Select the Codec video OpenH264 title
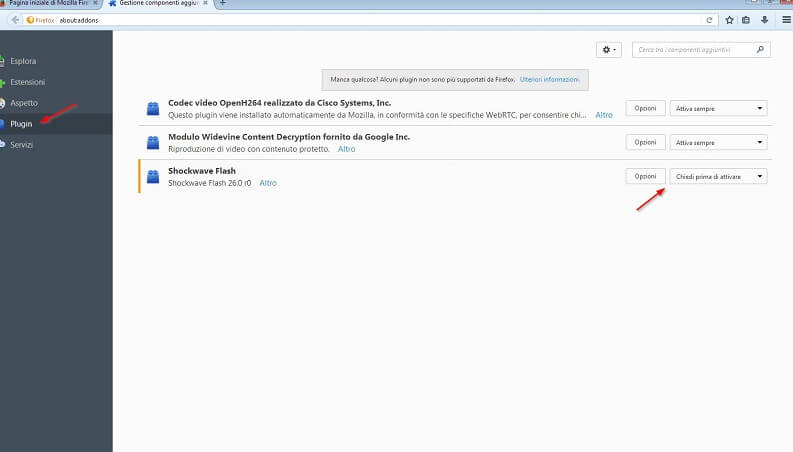 point(279,103)
